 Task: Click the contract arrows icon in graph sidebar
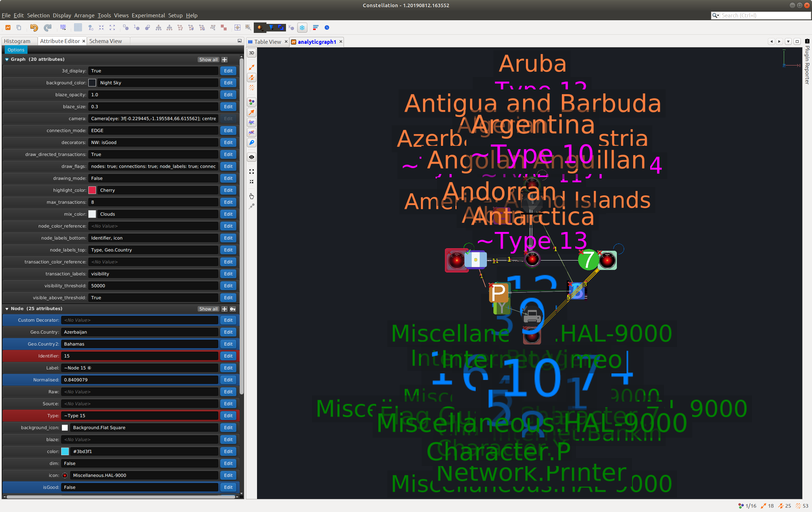point(251,182)
